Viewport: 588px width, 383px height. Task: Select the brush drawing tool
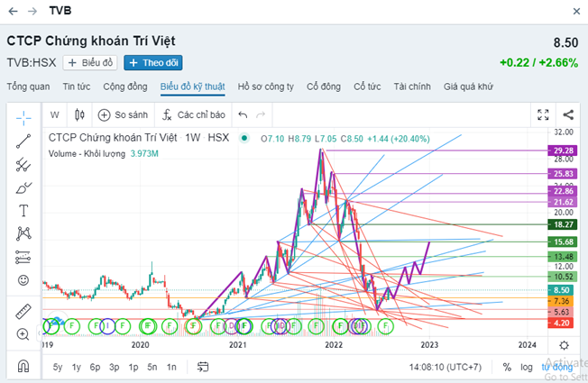23,187
